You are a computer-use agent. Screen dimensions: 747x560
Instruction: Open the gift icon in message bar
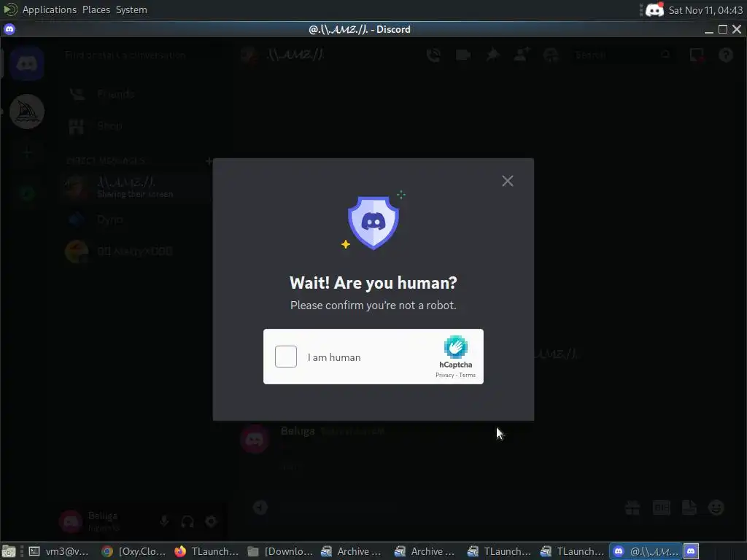(x=632, y=508)
